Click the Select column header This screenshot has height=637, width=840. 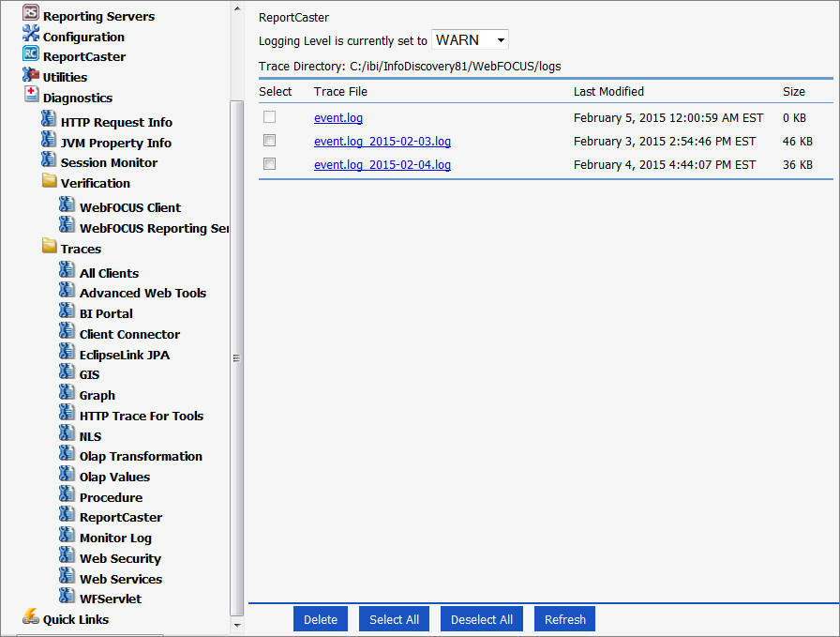pos(276,92)
